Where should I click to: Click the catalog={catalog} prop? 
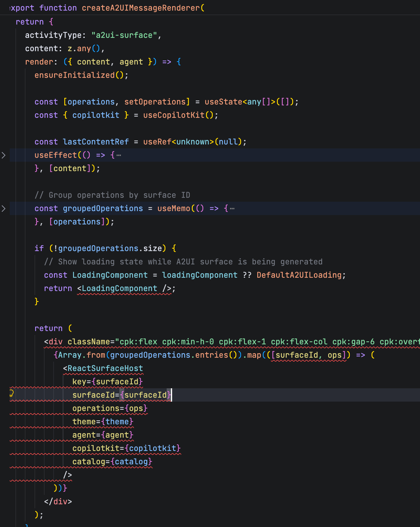(112, 462)
